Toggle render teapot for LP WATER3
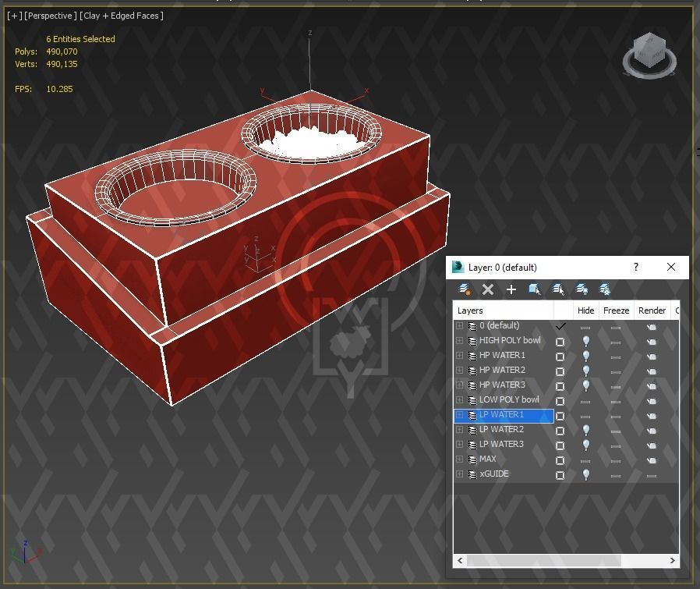This screenshot has width=700, height=589. point(652,445)
